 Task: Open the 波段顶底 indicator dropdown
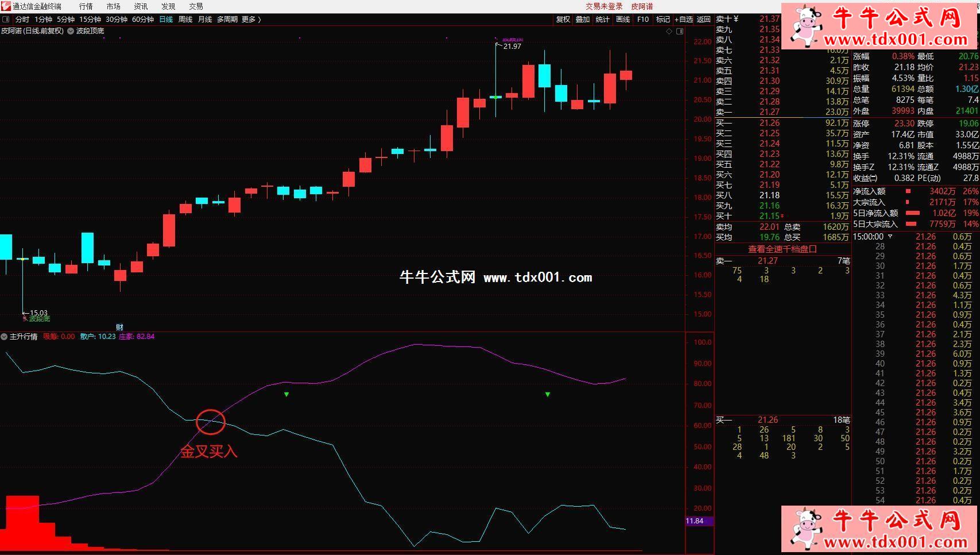pyautogui.click(x=71, y=31)
